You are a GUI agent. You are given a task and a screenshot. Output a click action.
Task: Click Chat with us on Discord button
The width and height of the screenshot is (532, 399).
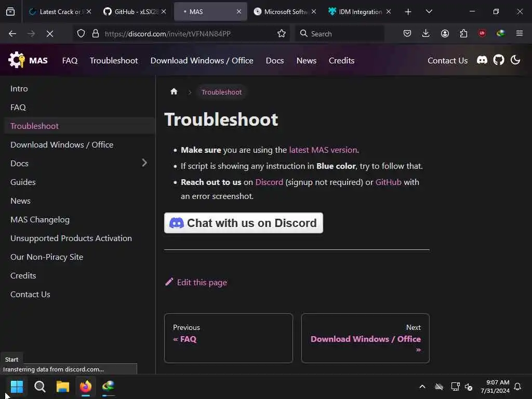(243, 223)
